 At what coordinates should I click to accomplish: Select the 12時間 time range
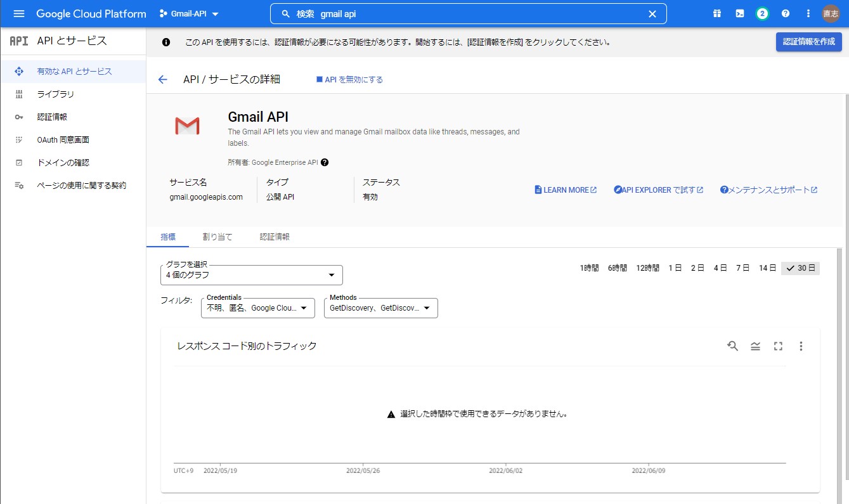[648, 268]
